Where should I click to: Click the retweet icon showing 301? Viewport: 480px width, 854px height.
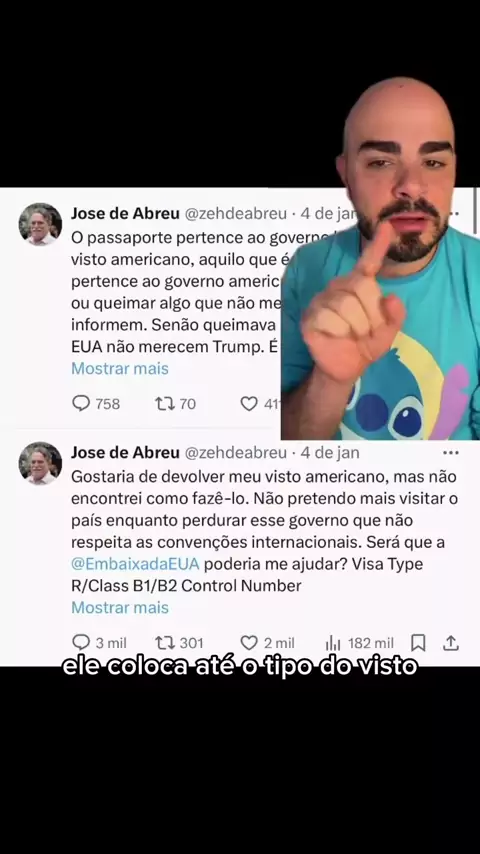coord(164,643)
